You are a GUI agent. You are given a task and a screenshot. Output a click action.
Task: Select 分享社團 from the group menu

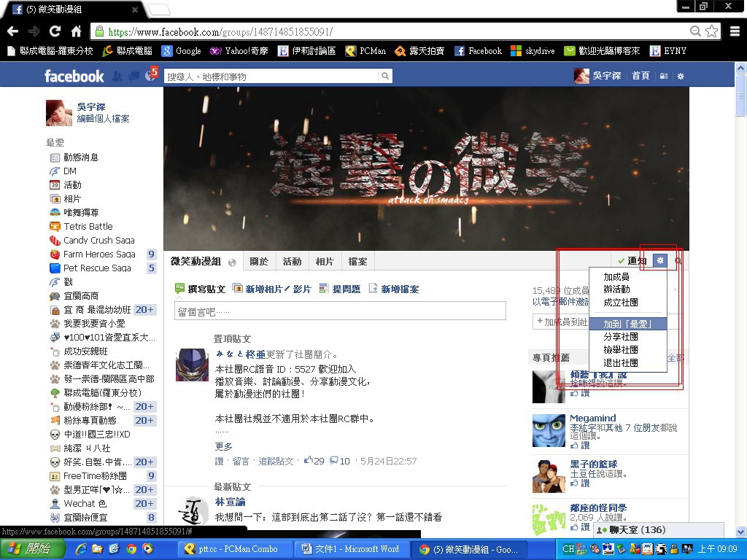(628, 337)
